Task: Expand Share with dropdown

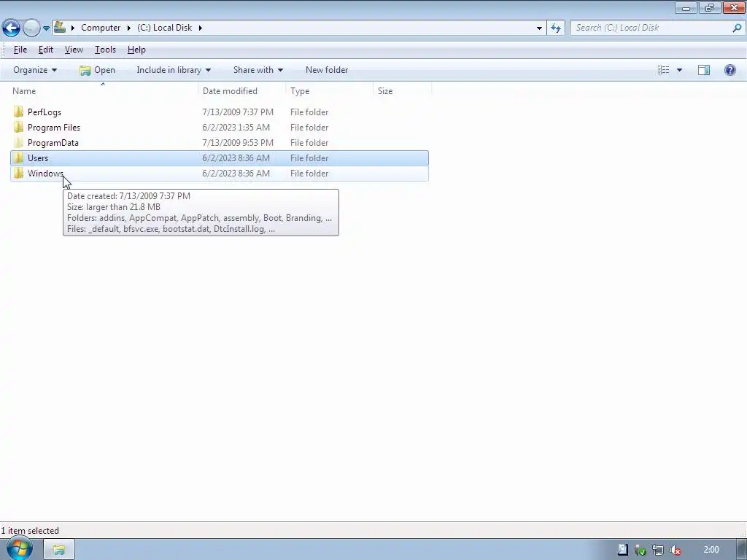Action: pyautogui.click(x=258, y=70)
